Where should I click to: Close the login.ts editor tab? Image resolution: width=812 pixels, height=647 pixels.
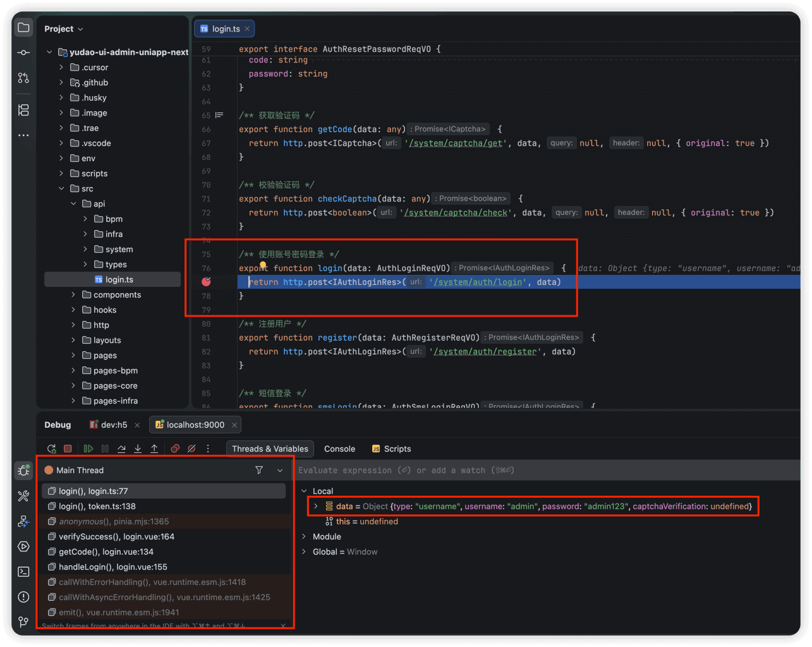coord(247,28)
